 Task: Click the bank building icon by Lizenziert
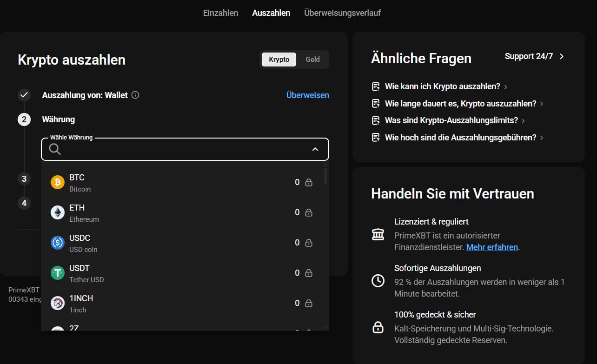tap(378, 235)
